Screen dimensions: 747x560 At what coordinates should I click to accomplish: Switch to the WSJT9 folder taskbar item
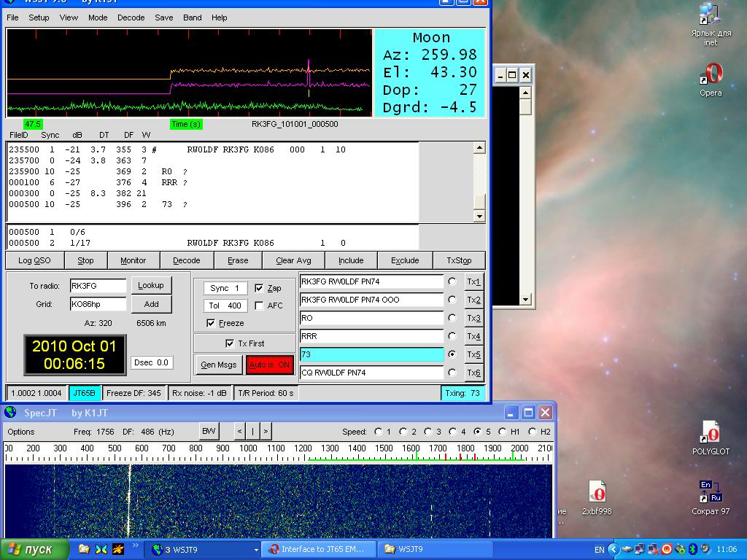[435, 549]
